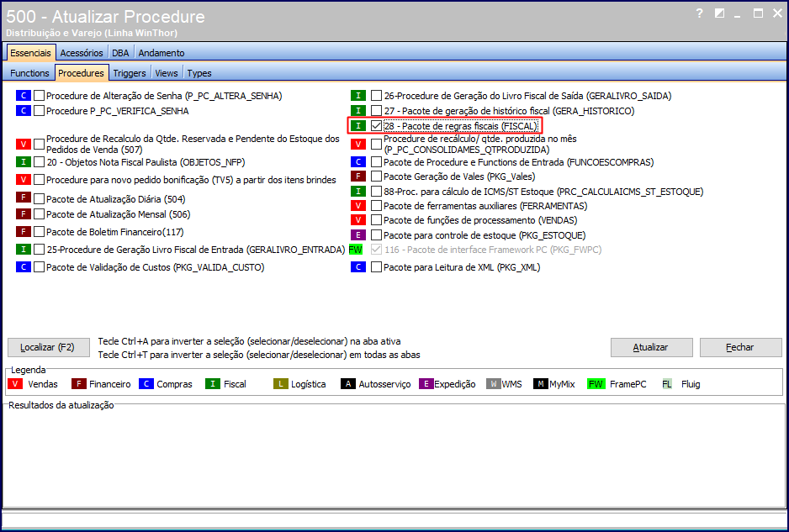Click the contrast icon in the title bar
Image resolution: width=789 pixels, height=532 pixels.
tap(719, 13)
